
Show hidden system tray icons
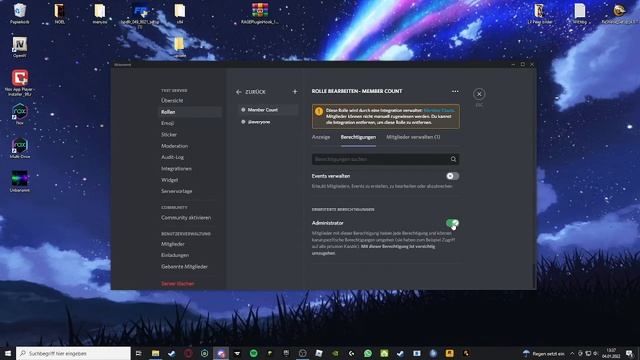[x=572, y=353]
